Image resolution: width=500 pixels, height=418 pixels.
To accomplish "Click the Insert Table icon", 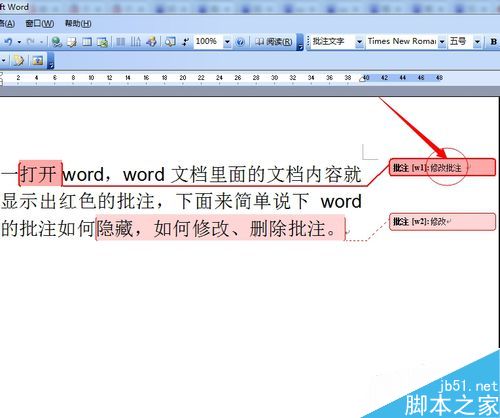I will click(x=87, y=42).
